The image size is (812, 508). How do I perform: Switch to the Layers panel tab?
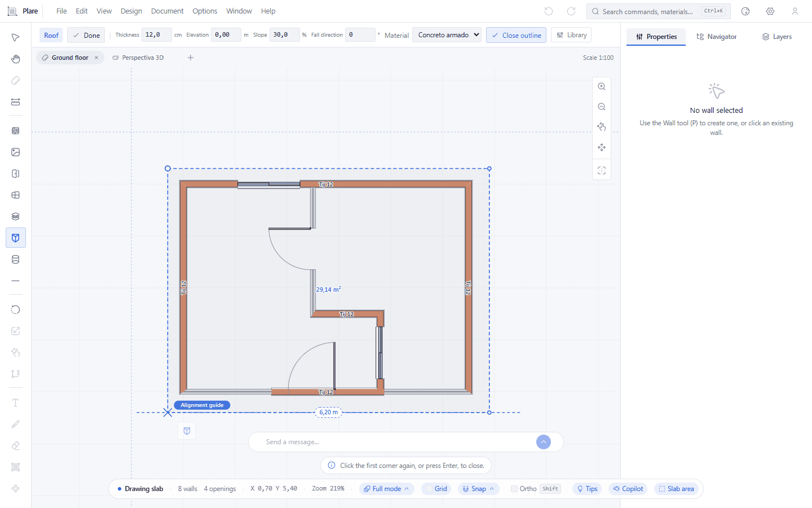776,37
